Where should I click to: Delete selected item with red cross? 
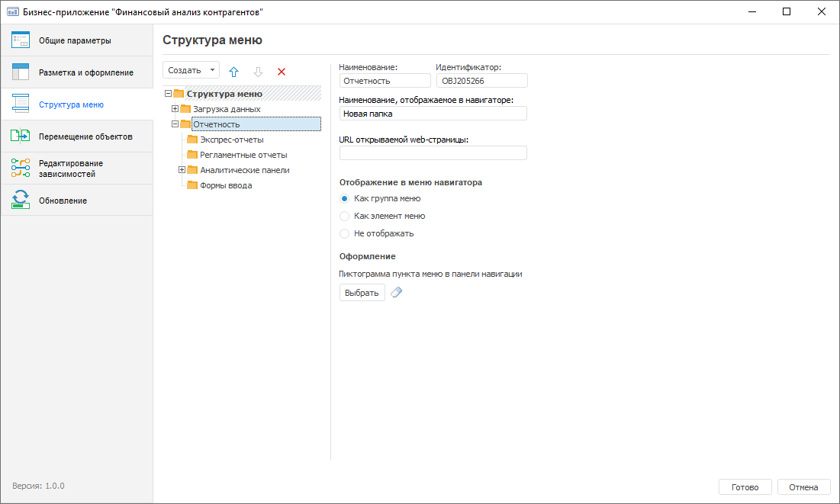282,72
